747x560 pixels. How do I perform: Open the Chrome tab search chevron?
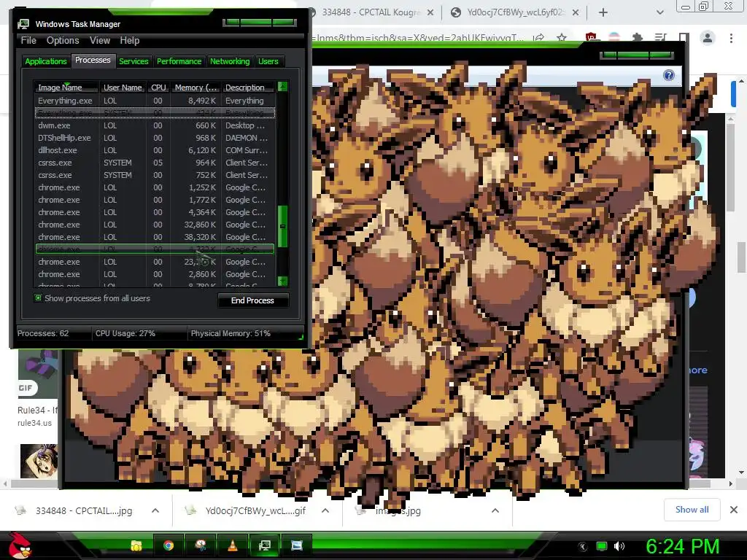click(x=659, y=12)
